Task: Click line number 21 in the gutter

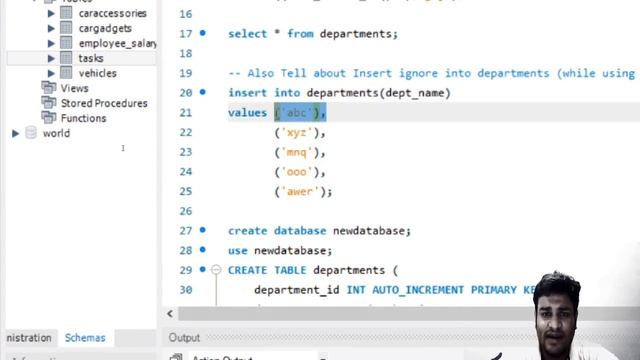Action: click(186, 113)
